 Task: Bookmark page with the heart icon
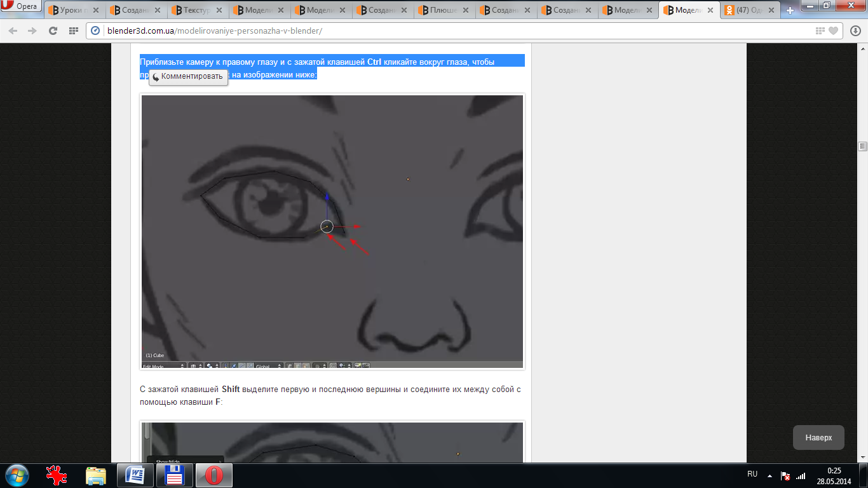pyautogui.click(x=833, y=30)
